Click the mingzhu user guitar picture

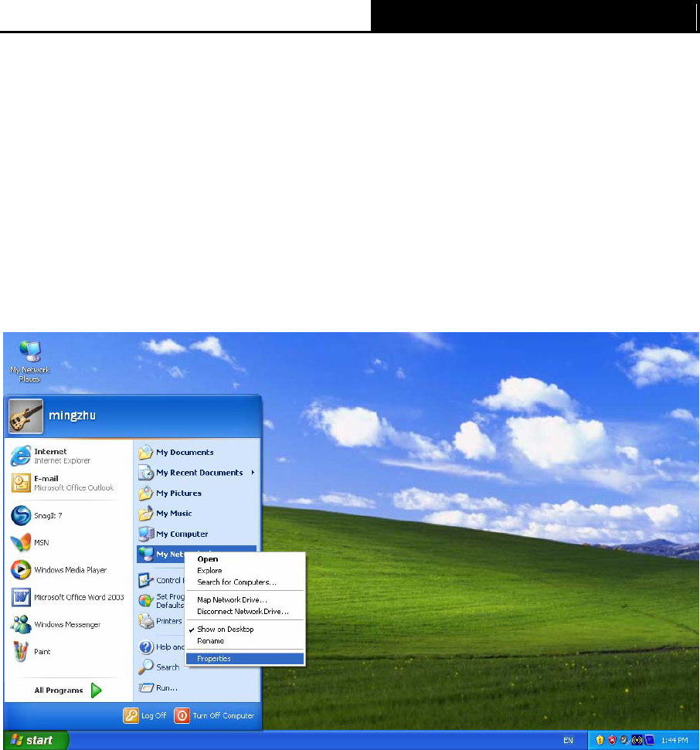(25, 416)
